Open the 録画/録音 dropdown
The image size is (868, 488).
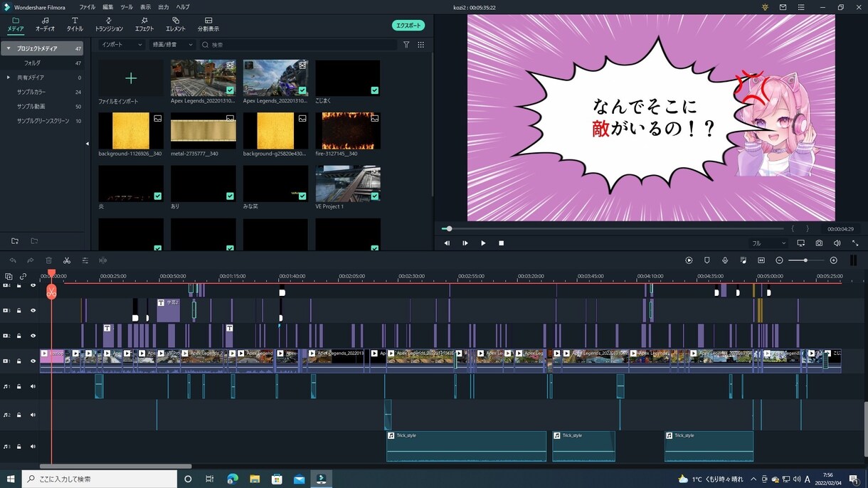click(x=173, y=44)
